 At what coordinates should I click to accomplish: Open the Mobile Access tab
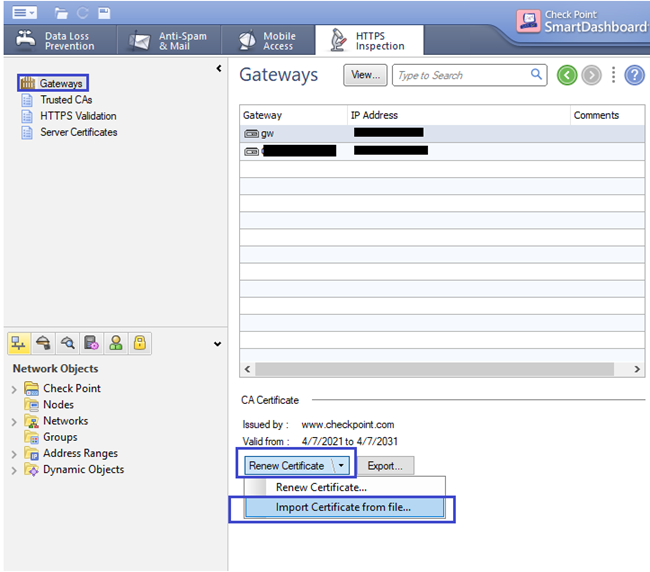[268, 41]
